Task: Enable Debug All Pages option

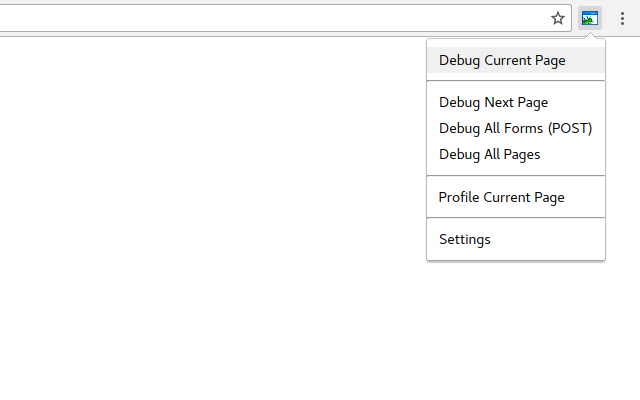Action: tap(489, 154)
